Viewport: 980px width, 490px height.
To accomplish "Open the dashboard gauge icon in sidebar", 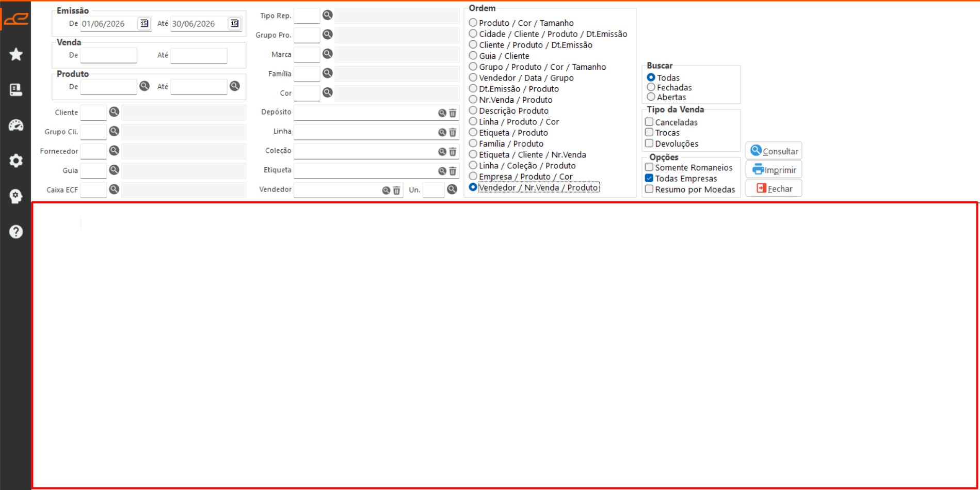I will tap(16, 125).
